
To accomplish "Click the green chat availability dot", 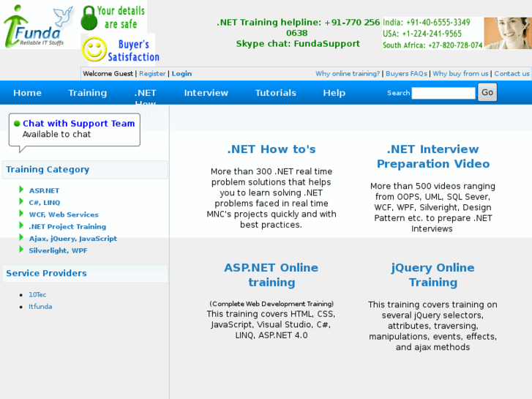I will click(x=17, y=124).
